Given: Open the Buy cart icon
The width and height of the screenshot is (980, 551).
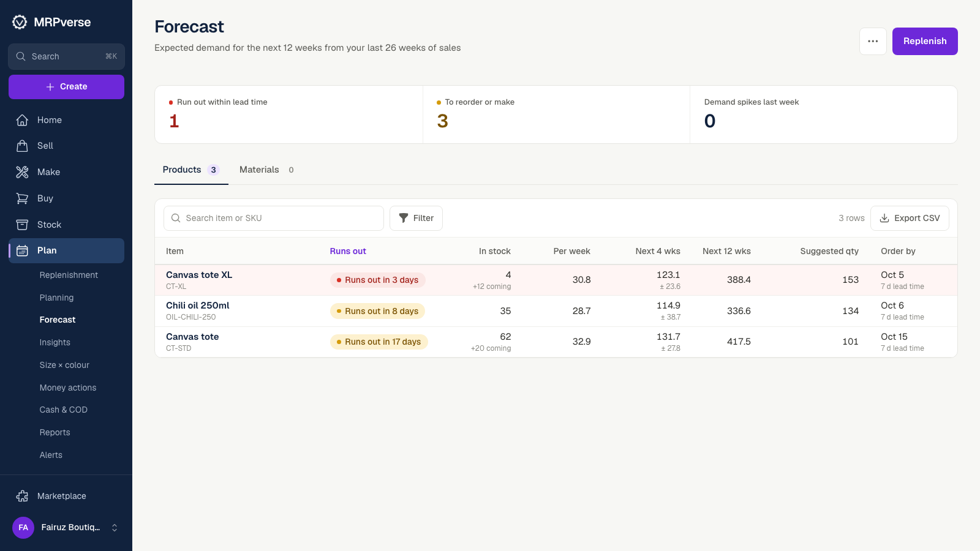Looking at the screenshot, I should tap(22, 198).
